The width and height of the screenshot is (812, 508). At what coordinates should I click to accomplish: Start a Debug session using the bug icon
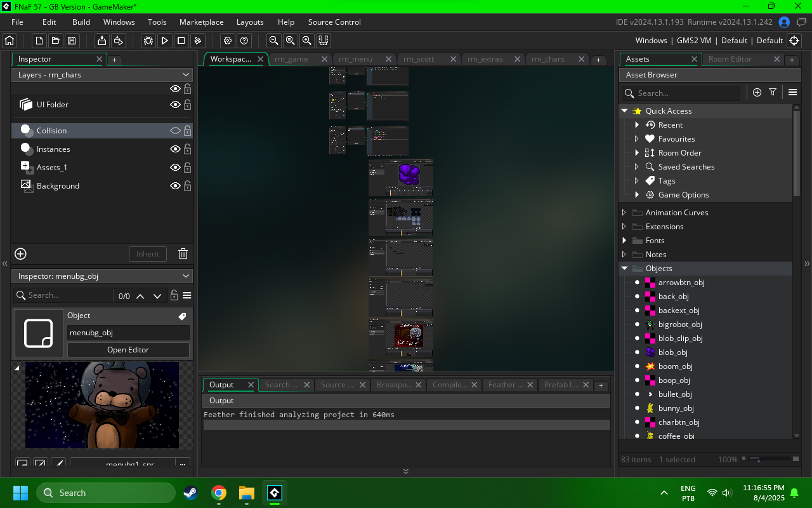tap(148, 40)
